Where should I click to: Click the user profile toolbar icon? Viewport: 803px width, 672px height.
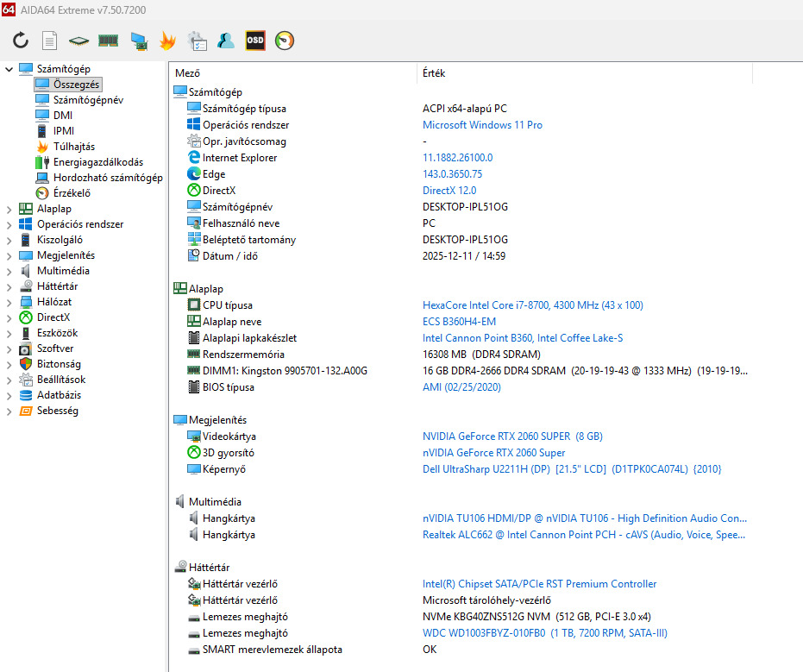[x=226, y=41]
